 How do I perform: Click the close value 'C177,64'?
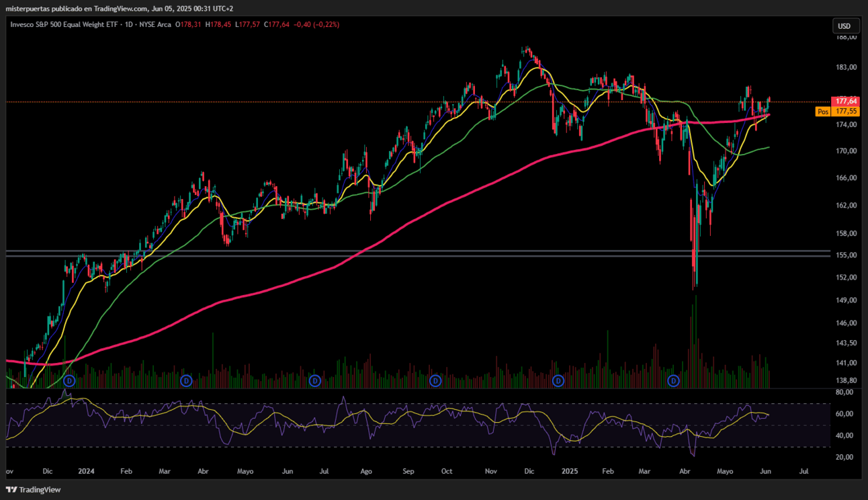[277, 25]
